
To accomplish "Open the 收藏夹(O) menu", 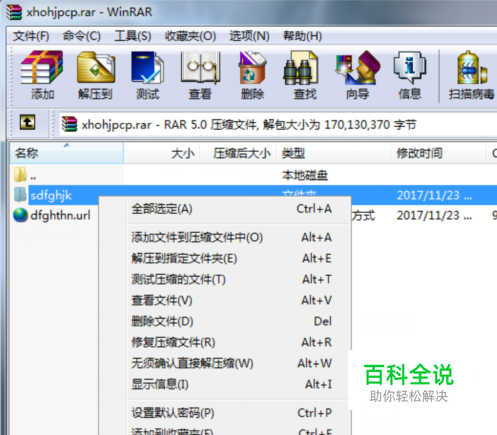I will (x=191, y=36).
